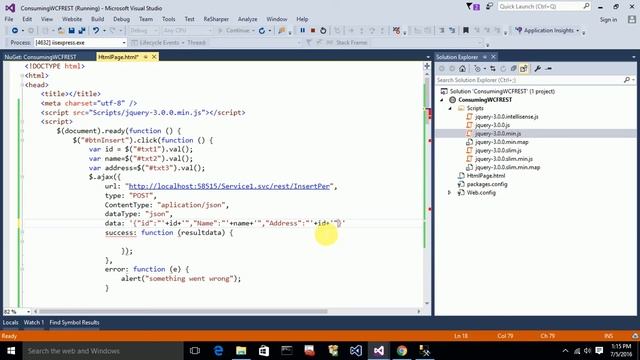The width and height of the screenshot is (640, 360).
Task: Toggle pin on HtmlPage.html tab
Action: click(x=145, y=57)
